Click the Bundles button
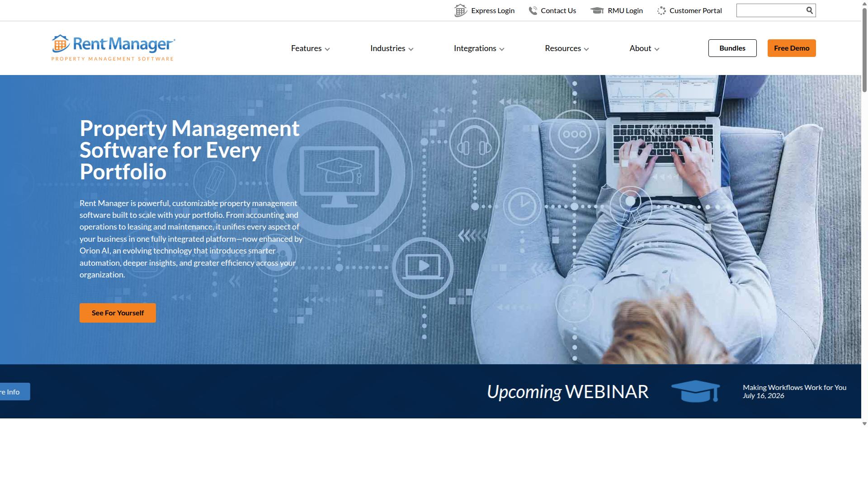The width and height of the screenshot is (868, 488). [x=732, y=48]
